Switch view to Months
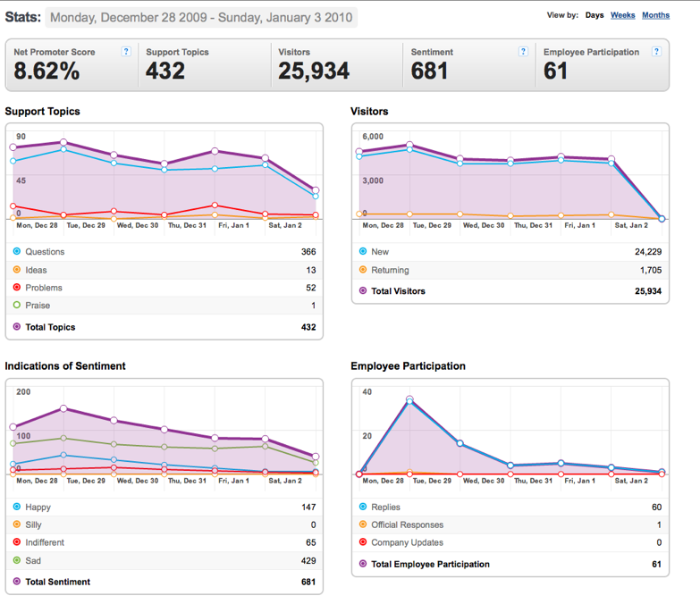The image size is (700, 604). pyautogui.click(x=655, y=15)
